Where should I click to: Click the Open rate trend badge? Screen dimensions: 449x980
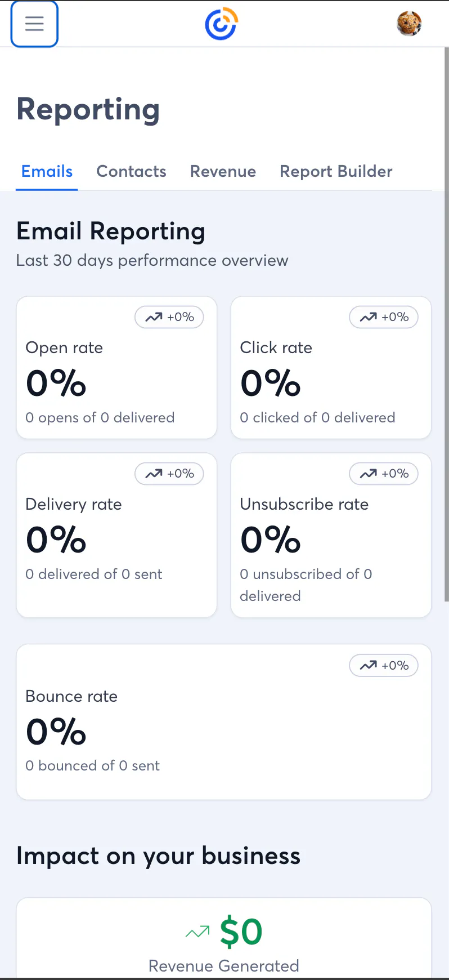(169, 317)
